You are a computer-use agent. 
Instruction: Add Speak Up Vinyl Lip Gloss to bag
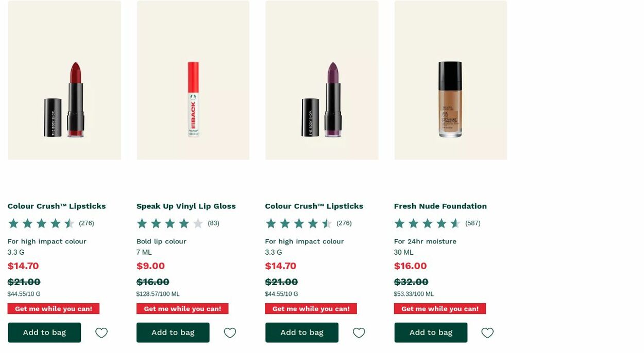coord(173,332)
